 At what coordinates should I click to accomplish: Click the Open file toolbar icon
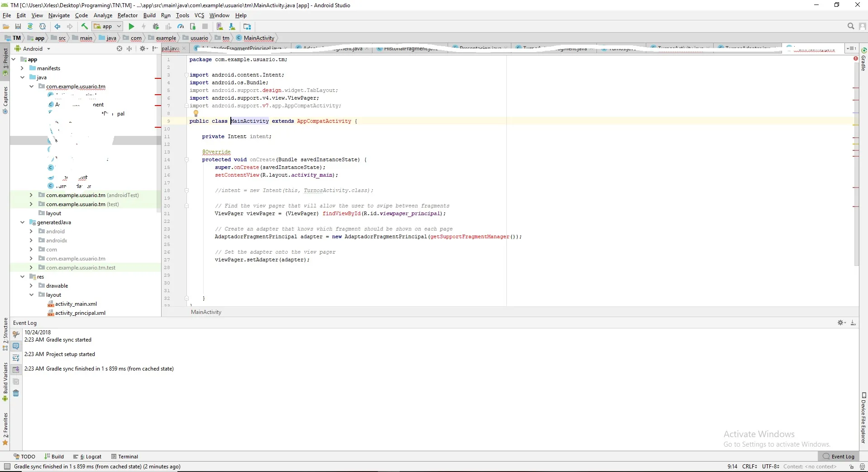click(6, 27)
